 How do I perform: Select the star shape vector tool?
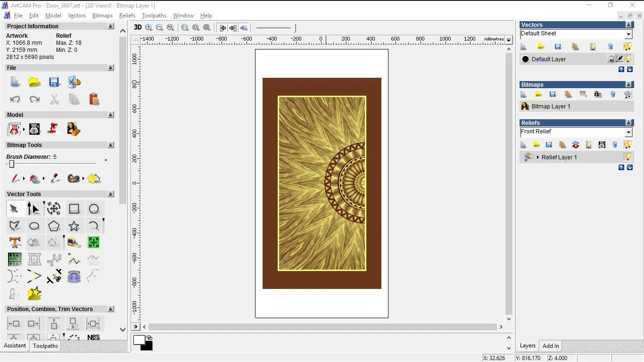pyautogui.click(x=74, y=226)
